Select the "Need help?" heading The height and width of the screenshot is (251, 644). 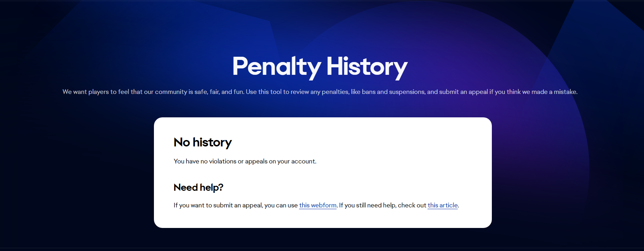click(198, 187)
